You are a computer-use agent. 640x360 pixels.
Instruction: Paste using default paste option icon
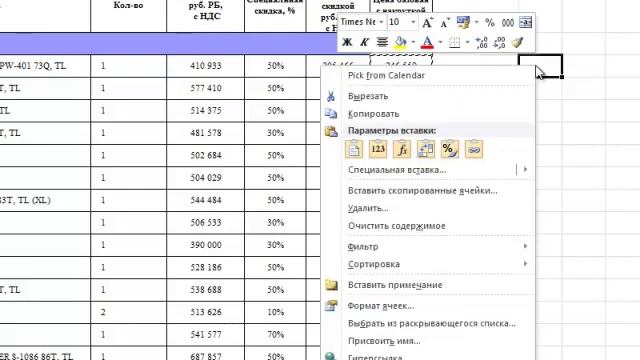354,149
